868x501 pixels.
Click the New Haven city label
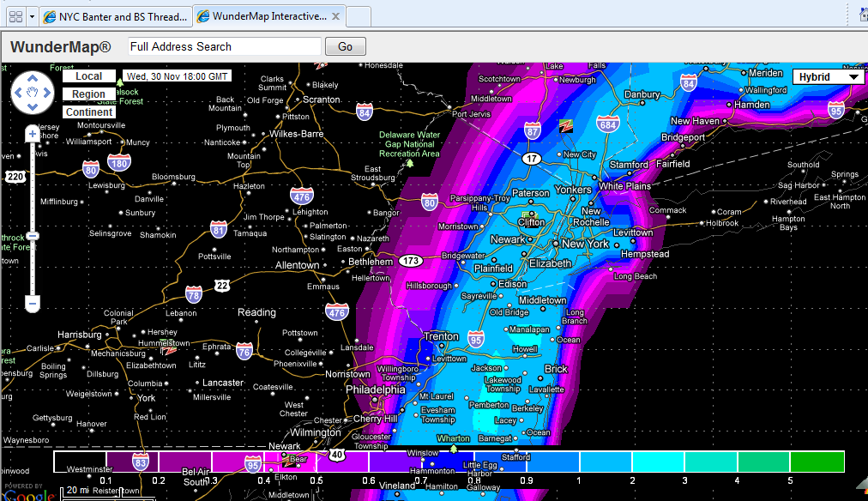695,121
